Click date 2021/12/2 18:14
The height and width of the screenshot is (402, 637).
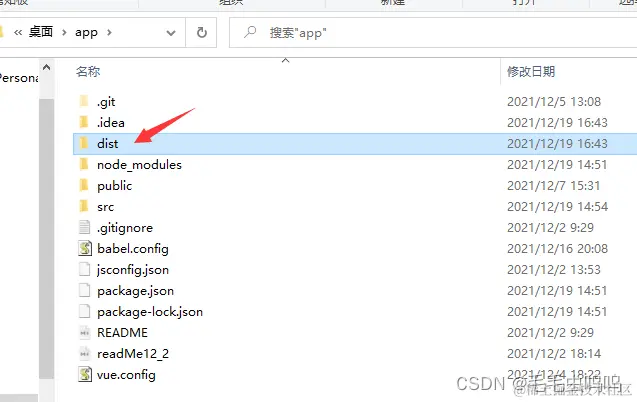tap(554, 354)
